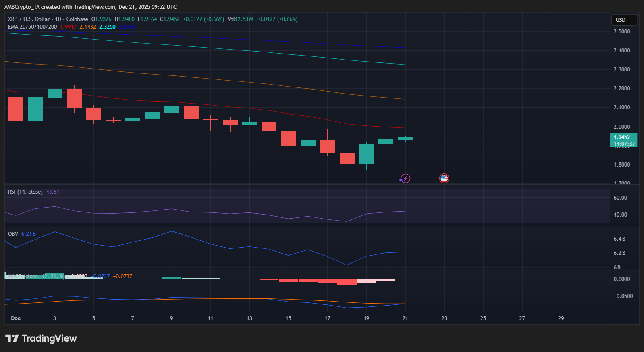Click the OBV 6.2B axis label
The height and width of the screenshot is (352, 644).
coord(619,253)
